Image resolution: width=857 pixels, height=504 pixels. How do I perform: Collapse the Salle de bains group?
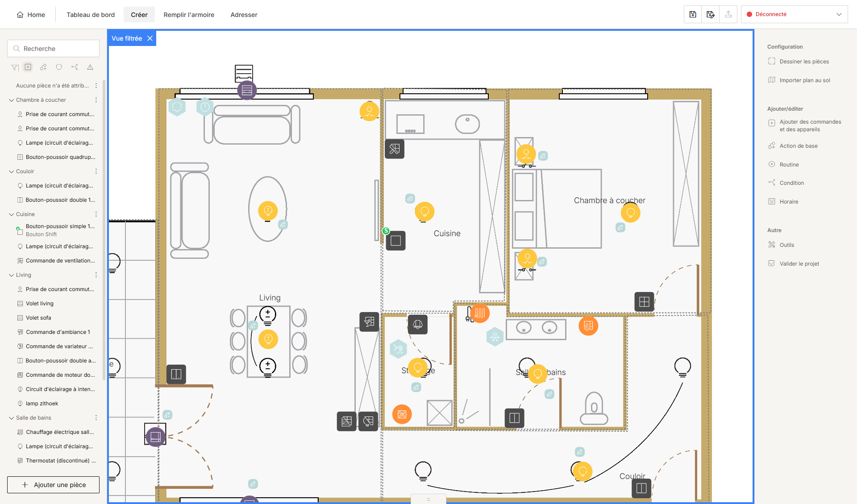[12, 418]
